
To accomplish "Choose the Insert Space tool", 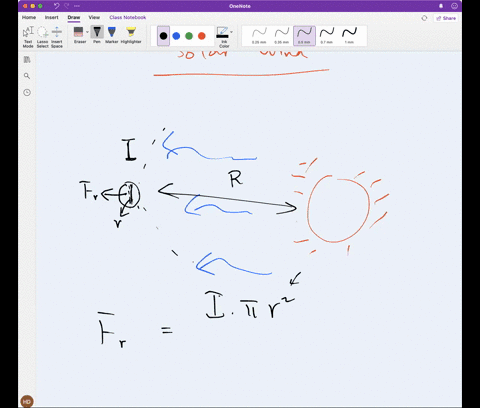I will pos(57,36).
